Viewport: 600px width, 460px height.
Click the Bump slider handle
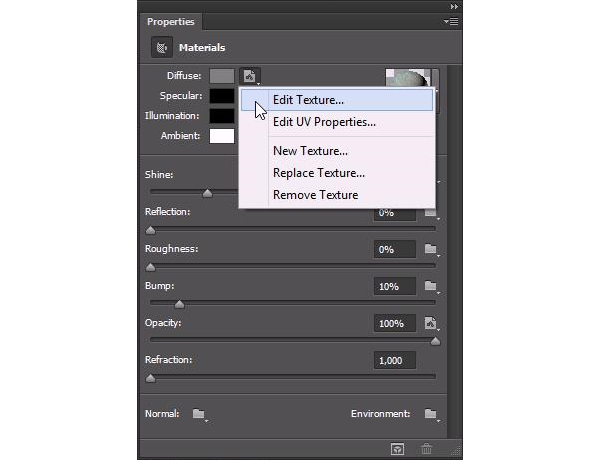pos(180,304)
